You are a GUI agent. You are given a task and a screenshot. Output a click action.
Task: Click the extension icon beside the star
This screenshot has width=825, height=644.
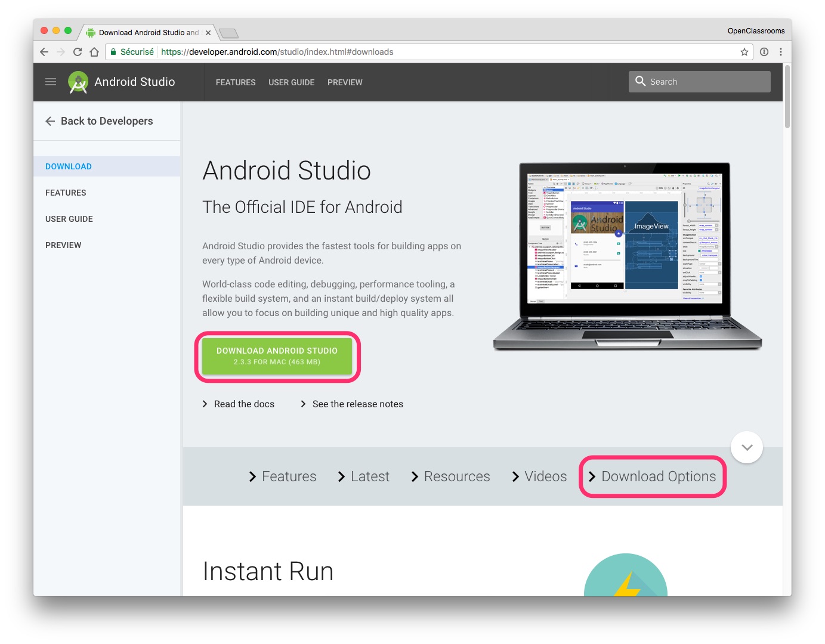764,52
